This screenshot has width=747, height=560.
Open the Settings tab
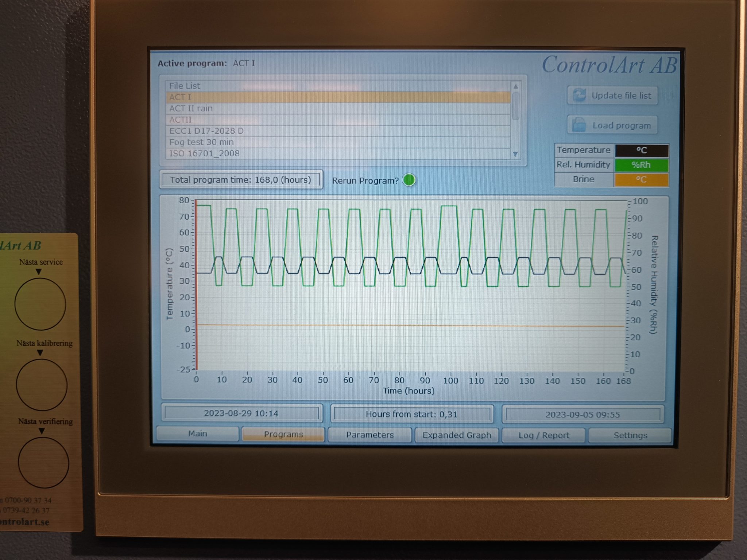pos(630,435)
